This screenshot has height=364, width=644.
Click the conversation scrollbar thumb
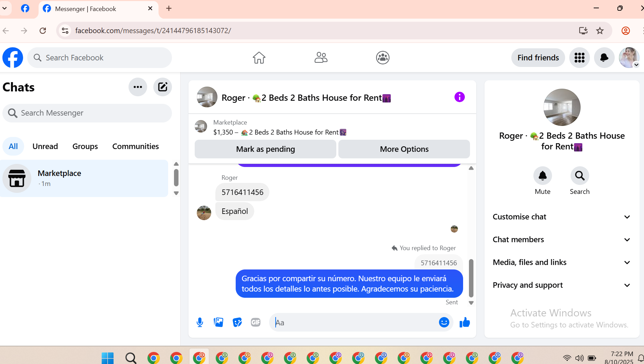[471, 278]
